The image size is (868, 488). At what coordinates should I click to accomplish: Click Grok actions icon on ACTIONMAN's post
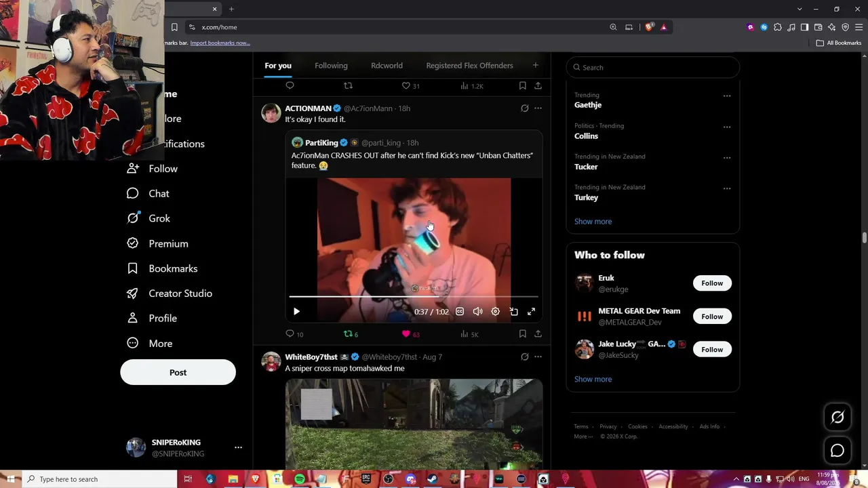pos(524,108)
